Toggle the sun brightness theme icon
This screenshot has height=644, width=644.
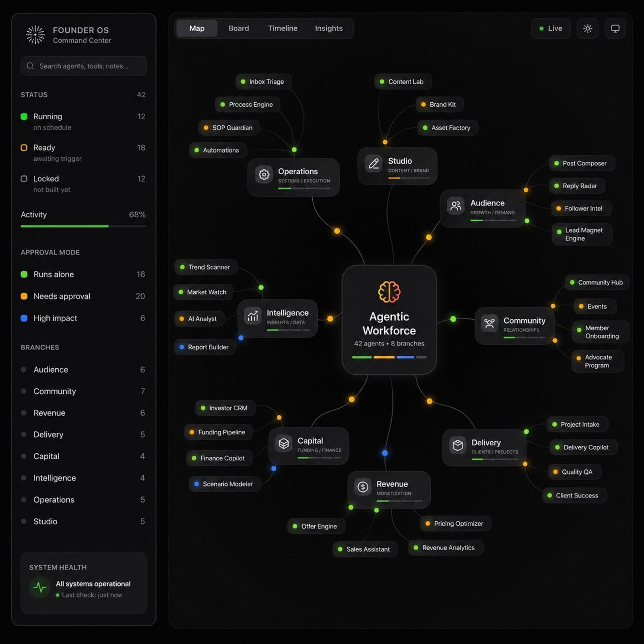click(588, 29)
